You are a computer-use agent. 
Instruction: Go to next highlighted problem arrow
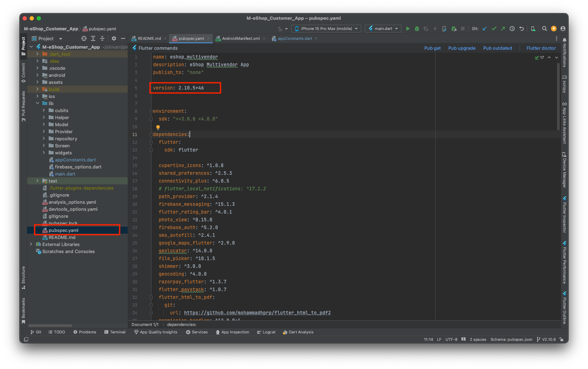click(557, 57)
